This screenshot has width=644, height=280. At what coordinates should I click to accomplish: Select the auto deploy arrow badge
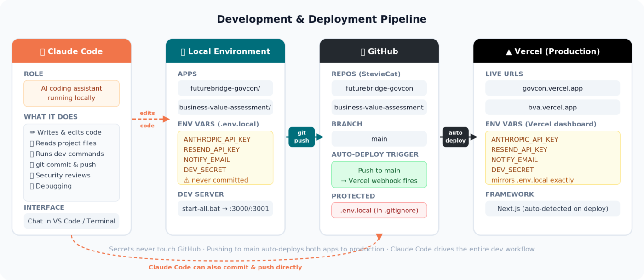(455, 137)
